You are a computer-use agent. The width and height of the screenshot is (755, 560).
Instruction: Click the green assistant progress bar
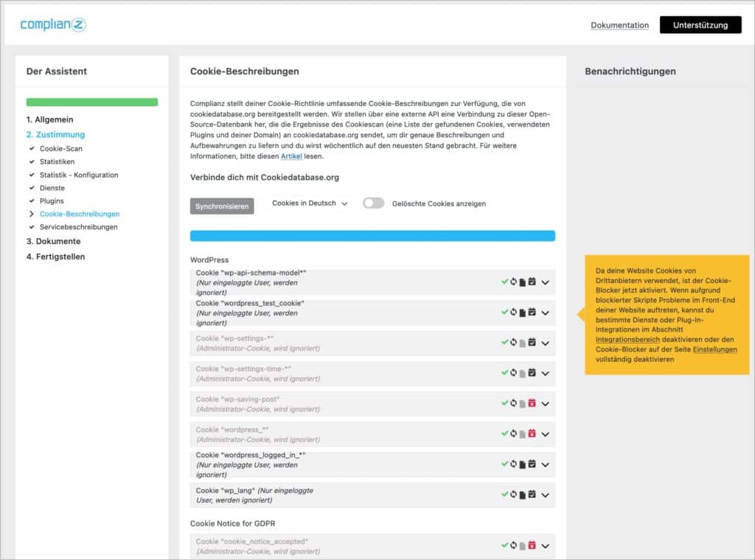(x=92, y=102)
